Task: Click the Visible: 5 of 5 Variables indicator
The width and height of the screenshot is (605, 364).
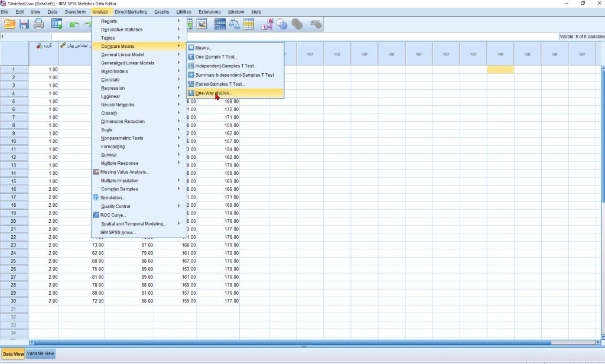Action: 582,37
